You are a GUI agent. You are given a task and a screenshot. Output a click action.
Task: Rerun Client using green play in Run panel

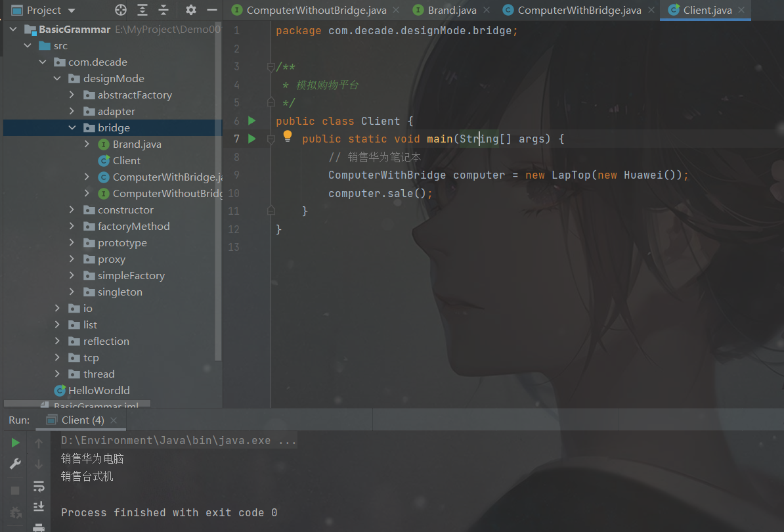(x=16, y=443)
